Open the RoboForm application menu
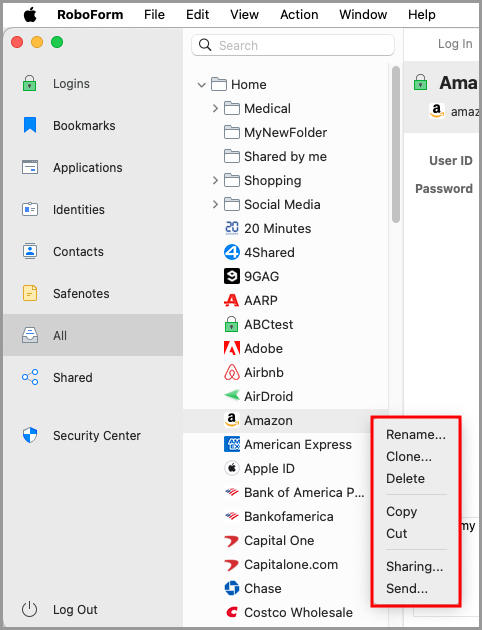The width and height of the screenshot is (482, 630). click(x=90, y=14)
